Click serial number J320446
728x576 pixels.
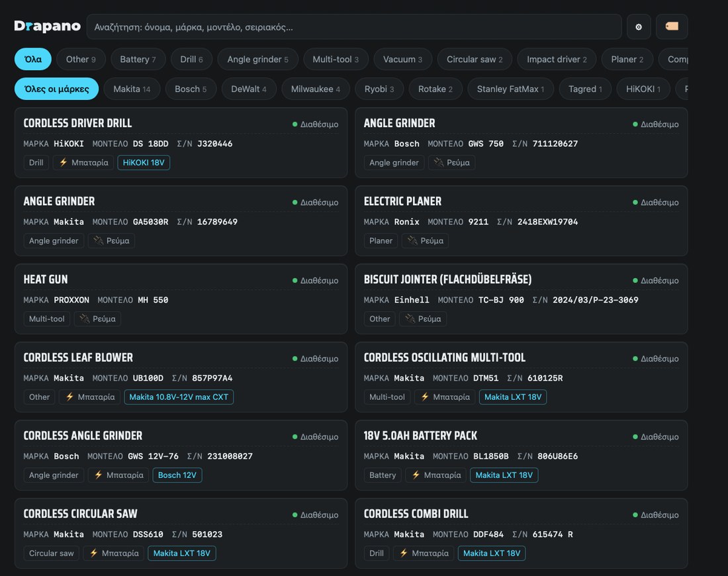pos(214,144)
